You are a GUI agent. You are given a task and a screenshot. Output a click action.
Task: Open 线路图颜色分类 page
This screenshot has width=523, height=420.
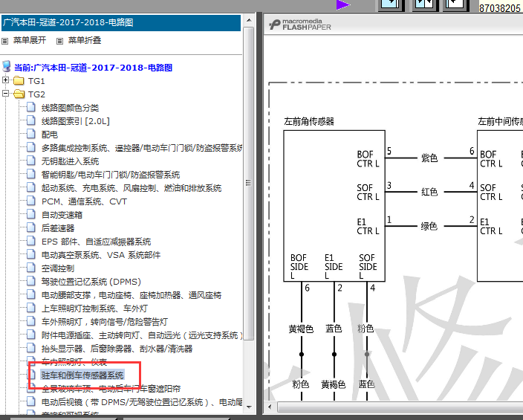point(70,108)
